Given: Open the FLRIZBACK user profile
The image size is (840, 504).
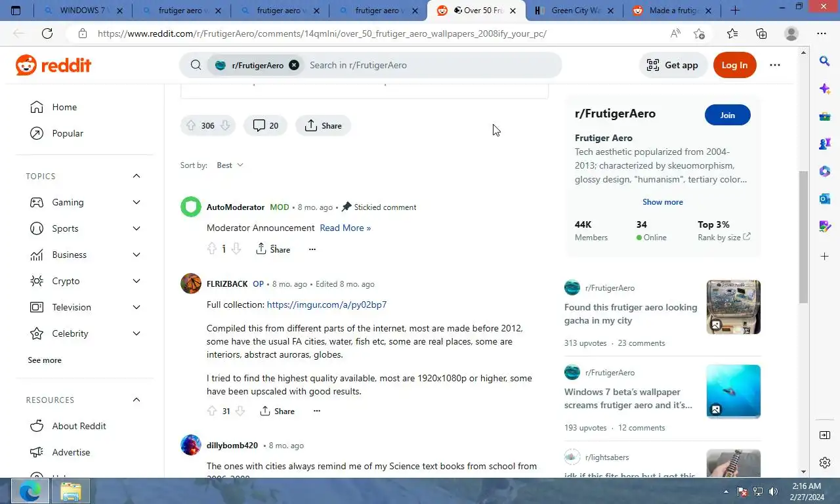Looking at the screenshot, I should click(x=227, y=283).
